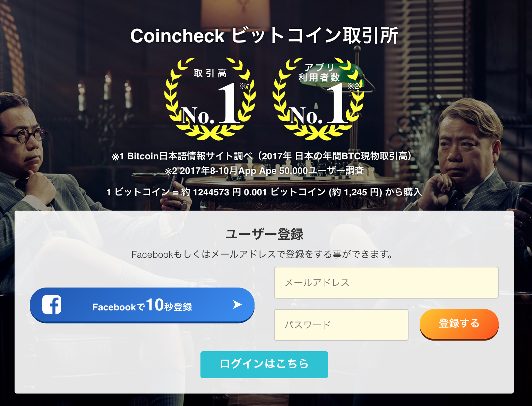The width and height of the screenshot is (532, 406).
Task: Click the 1 ビットコイン price text
Action: (x=264, y=192)
